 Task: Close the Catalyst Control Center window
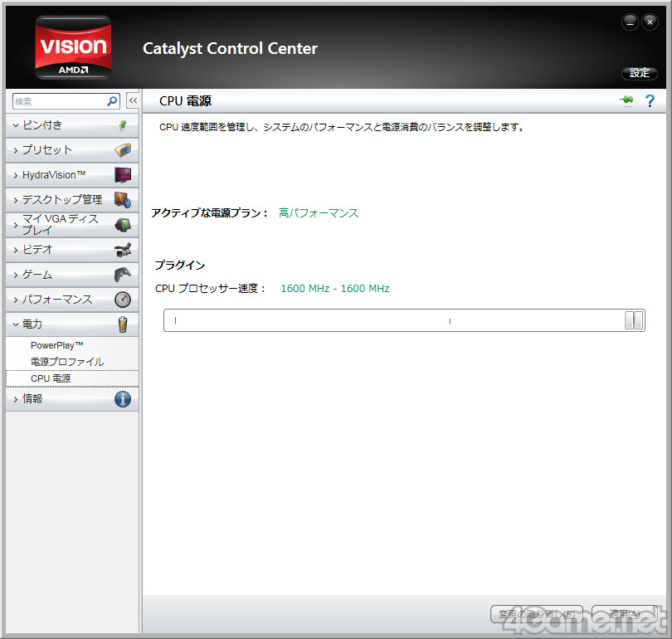[650, 22]
